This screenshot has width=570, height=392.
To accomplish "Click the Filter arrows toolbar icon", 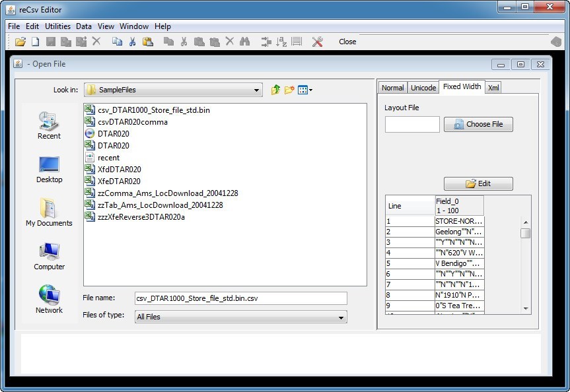I will click(266, 42).
